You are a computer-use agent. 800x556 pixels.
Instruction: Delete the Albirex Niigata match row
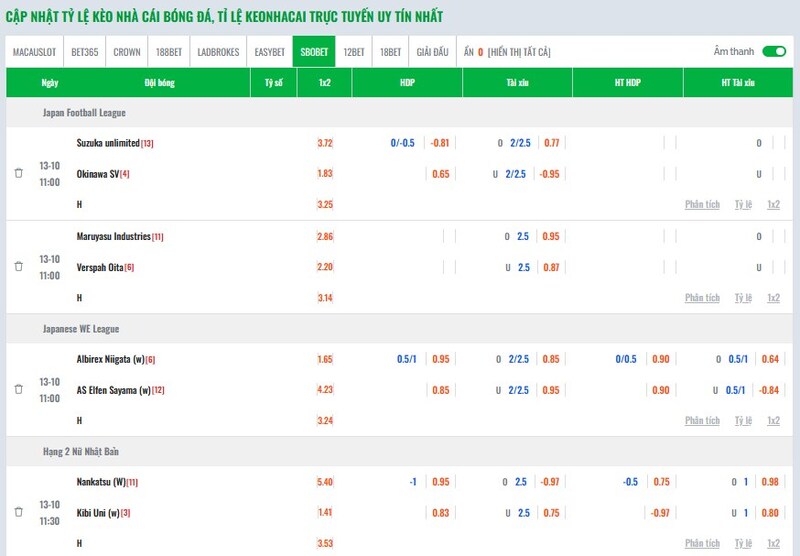[18, 389]
